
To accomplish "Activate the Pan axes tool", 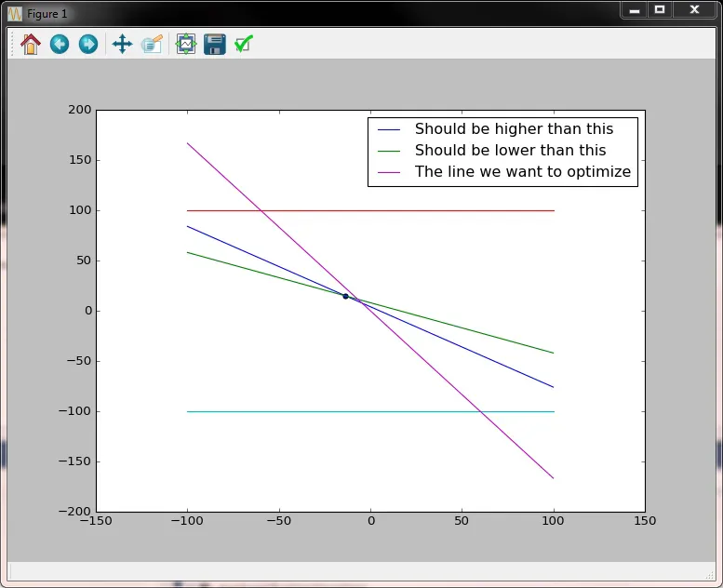I will tap(122, 45).
